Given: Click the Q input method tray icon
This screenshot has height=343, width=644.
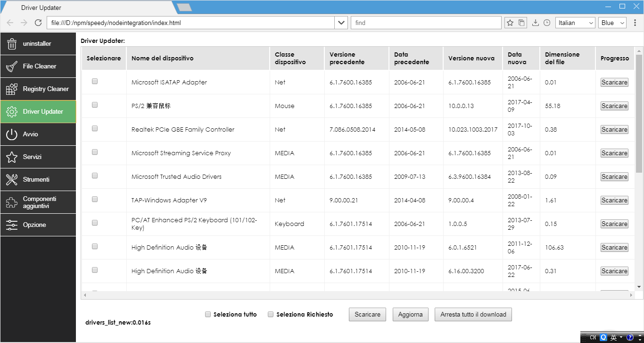Looking at the screenshot, I should [603, 338].
